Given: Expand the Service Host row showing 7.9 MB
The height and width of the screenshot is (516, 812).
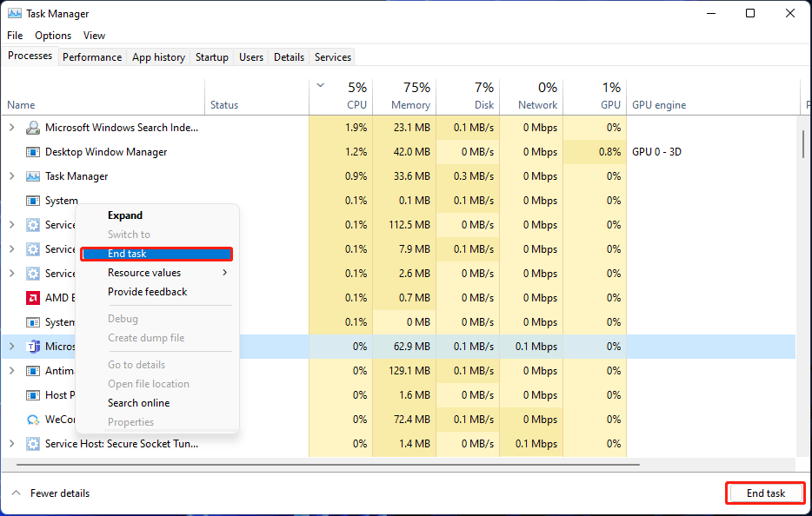Looking at the screenshot, I should pos(12,249).
